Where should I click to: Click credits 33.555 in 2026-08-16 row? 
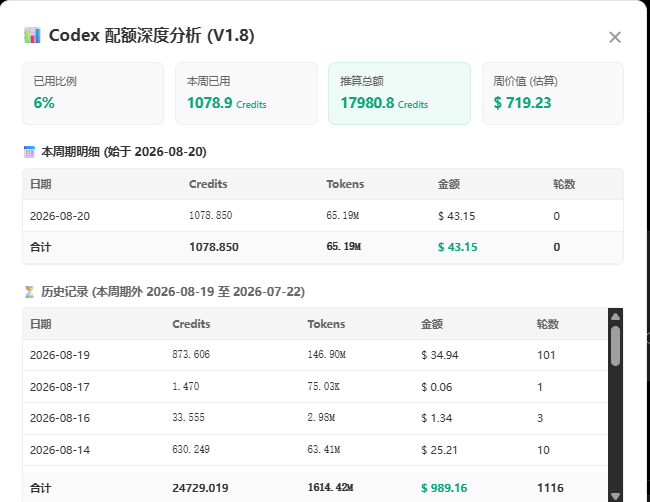click(189, 417)
